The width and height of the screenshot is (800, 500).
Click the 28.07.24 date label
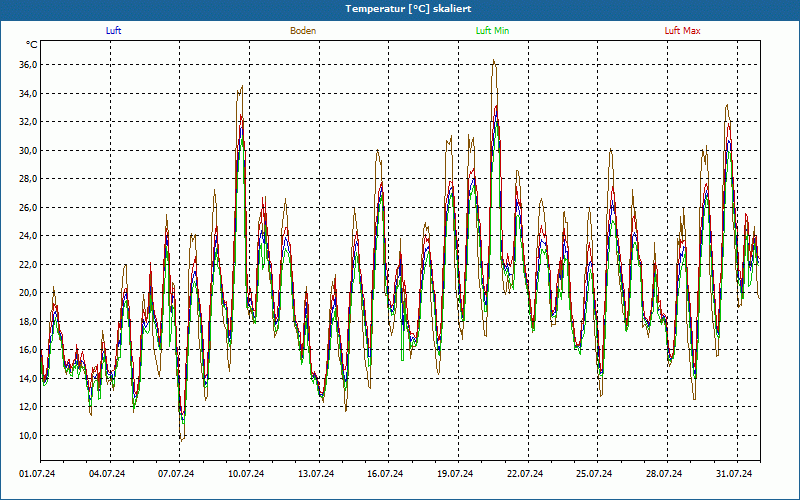[x=664, y=474]
